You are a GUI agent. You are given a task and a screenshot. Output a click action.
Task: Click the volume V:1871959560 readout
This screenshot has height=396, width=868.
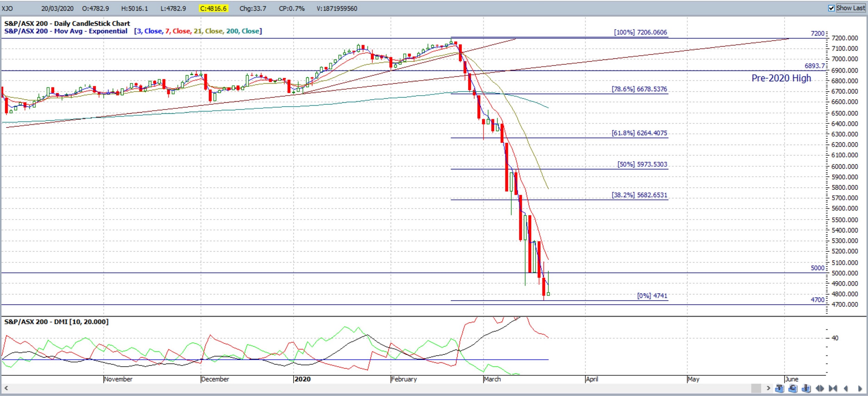(336, 8)
